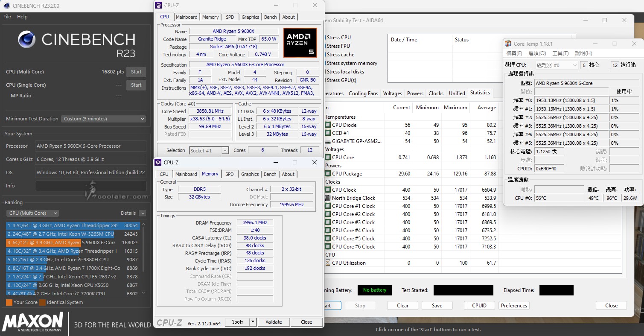Open the 說明(H) menu in Core Temp

(x=583, y=53)
